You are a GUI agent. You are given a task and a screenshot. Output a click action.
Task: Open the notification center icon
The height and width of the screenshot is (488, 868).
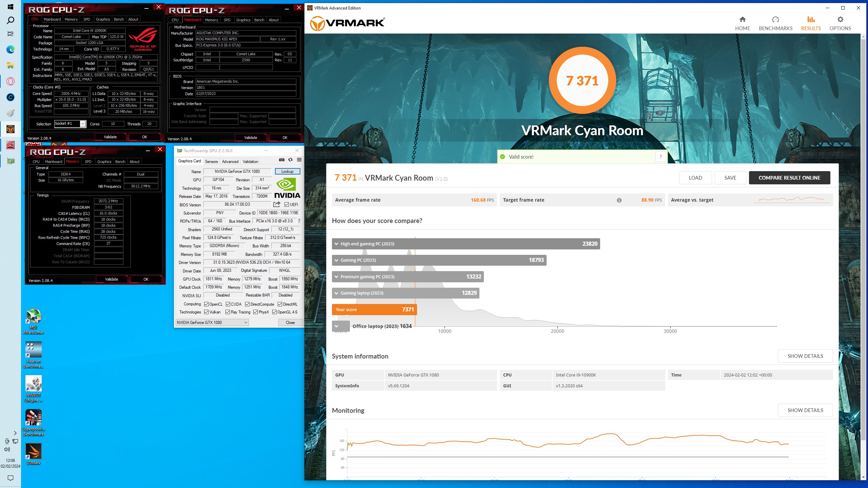[11, 478]
